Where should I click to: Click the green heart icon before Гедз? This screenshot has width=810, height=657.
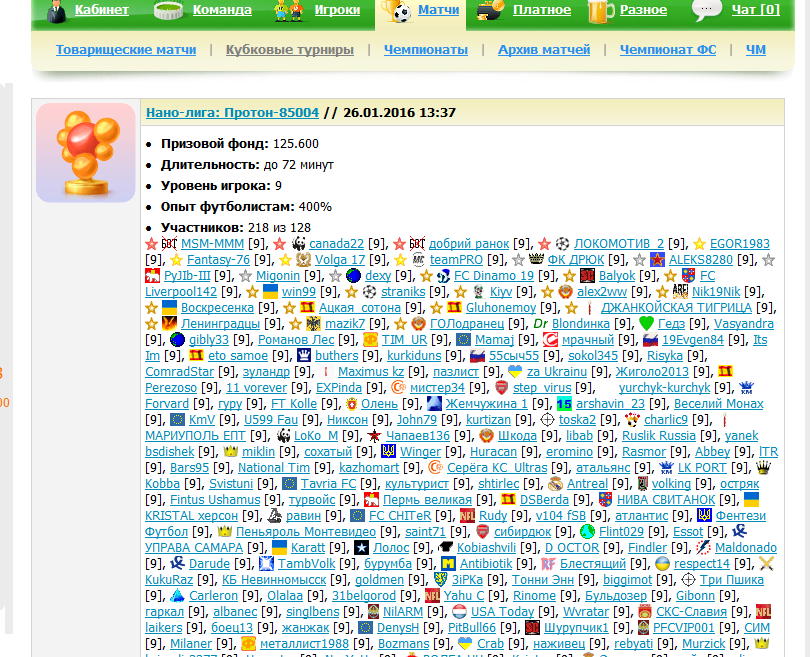click(x=647, y=324)
